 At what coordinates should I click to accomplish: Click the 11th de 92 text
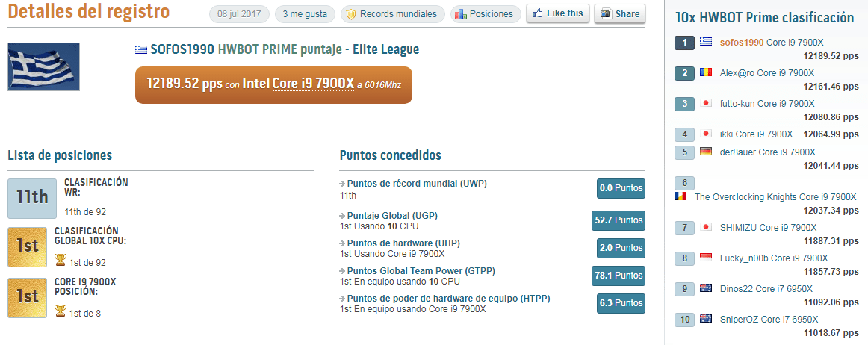coord(85,211)
